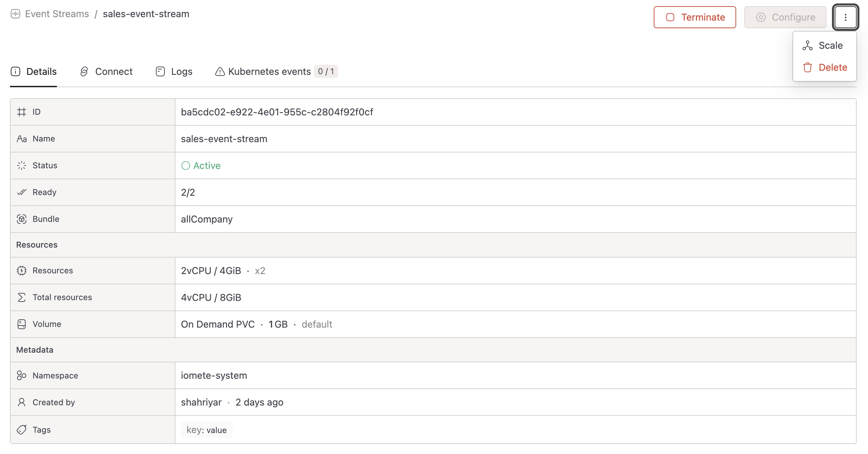Click the ID hash icon
This screenshot has width=868, height=454.
click(x=22, y=112)
